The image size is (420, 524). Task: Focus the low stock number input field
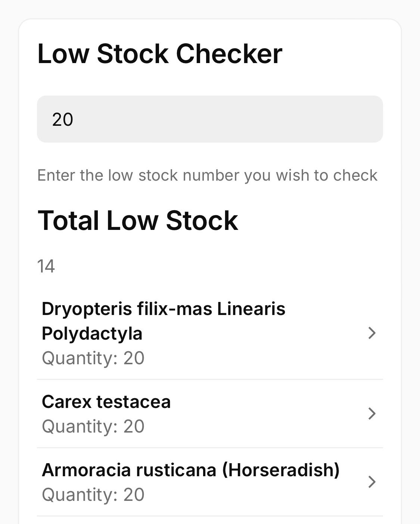click(210, 119)
